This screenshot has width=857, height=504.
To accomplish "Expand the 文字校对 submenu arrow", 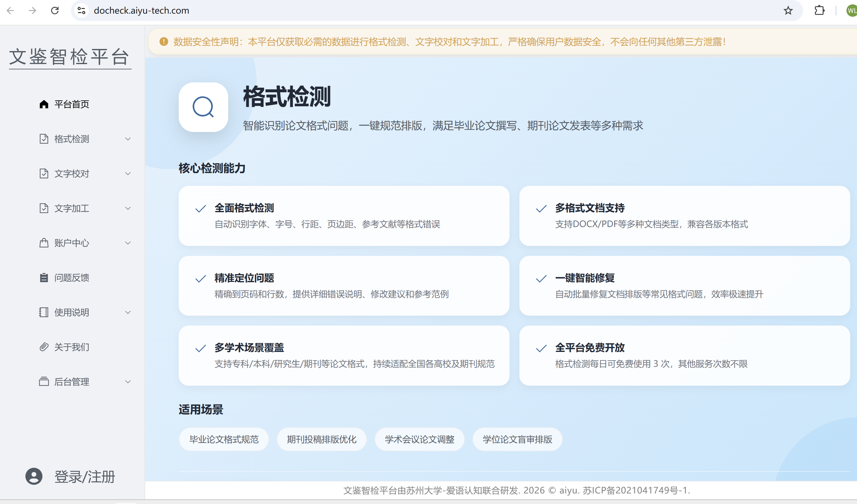I will click(x=128, y=173).
